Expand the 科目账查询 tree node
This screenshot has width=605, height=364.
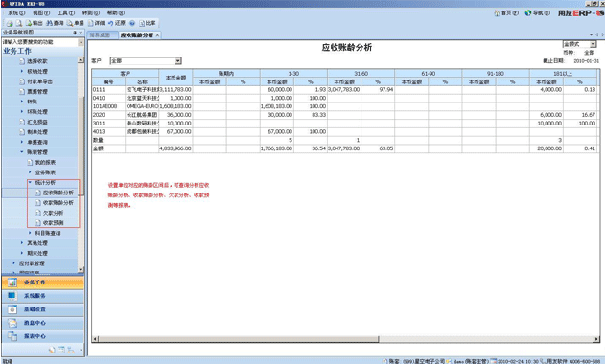tap(30, 233)
